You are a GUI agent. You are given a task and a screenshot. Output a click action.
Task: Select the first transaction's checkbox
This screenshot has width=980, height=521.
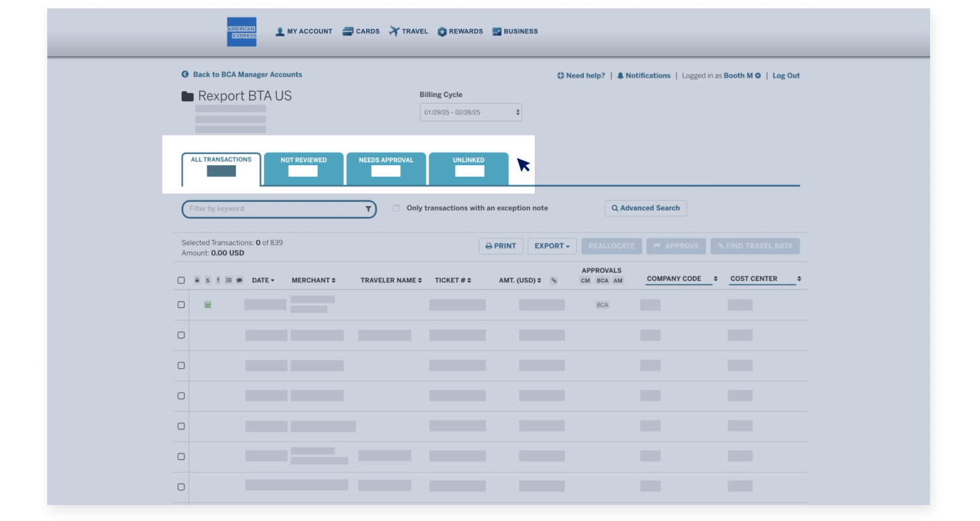(x=181, y=304)
